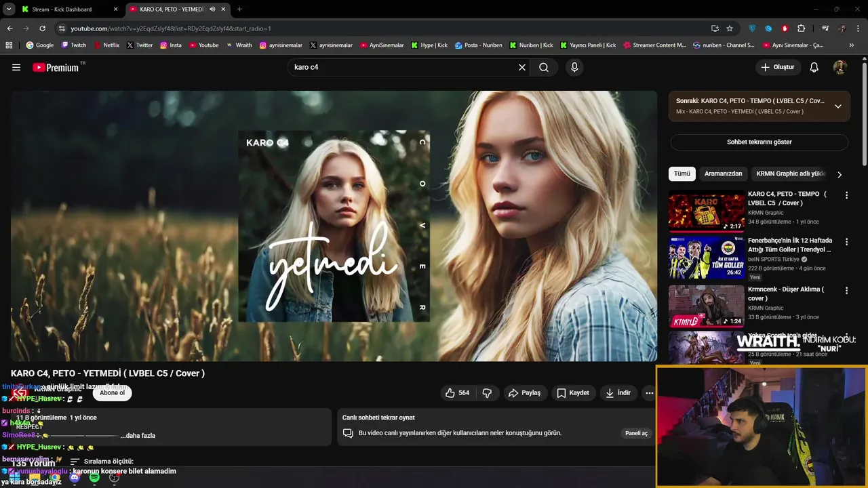Click the browser address bar URL
This screenshot has height=488, width=868.
tap(171, 28)
